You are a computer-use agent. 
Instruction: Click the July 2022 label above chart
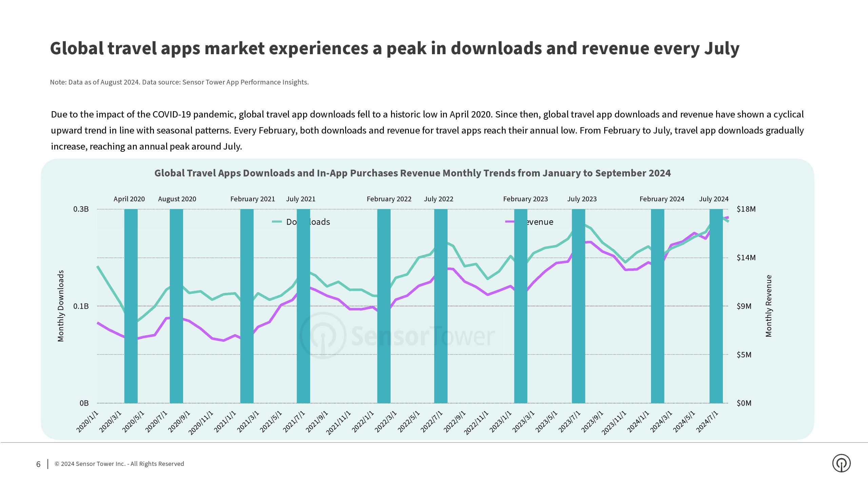(438, 199)
